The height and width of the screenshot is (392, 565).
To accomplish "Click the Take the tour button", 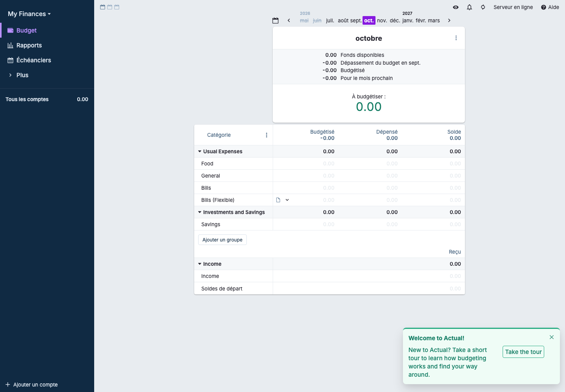I will pos(523,352).
